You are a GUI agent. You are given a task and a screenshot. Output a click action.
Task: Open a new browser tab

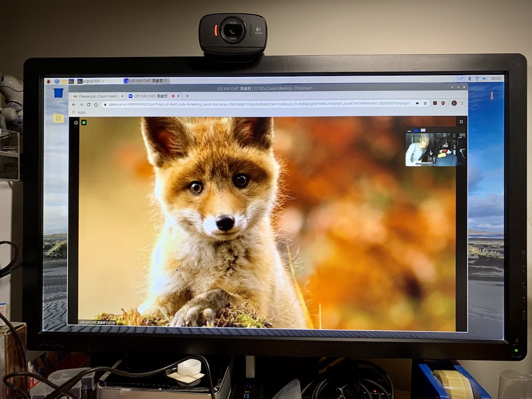point(187,96)
